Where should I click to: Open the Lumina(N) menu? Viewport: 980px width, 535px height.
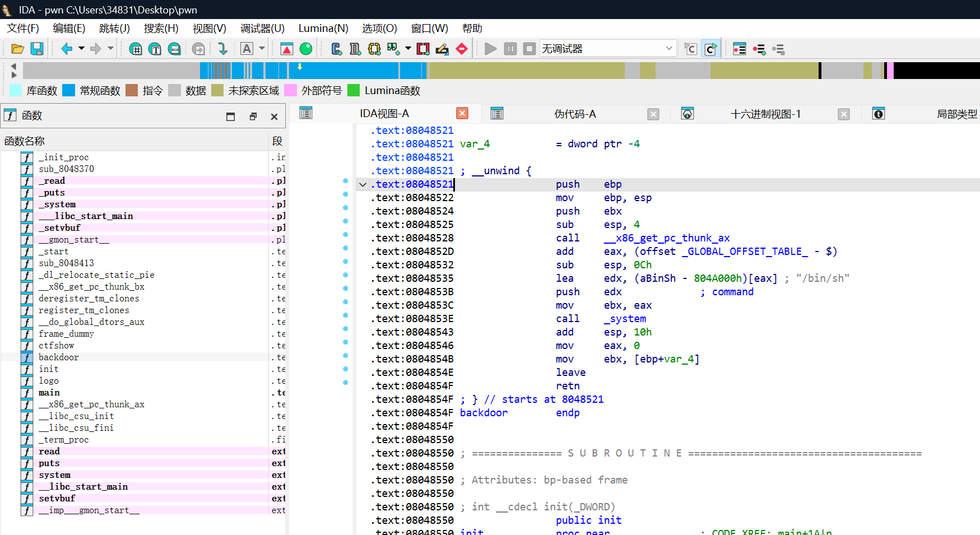[x=323, y=28]
